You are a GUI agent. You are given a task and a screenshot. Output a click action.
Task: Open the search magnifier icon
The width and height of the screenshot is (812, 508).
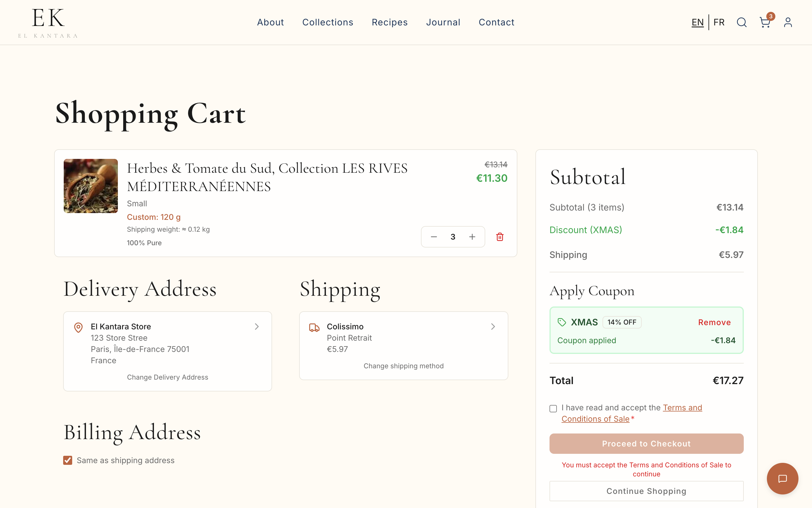pyautogui.click(x=742, y=23)
